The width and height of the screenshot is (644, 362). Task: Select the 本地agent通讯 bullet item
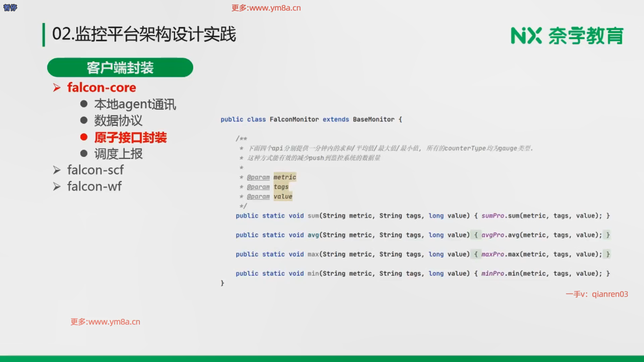[135, 105]
